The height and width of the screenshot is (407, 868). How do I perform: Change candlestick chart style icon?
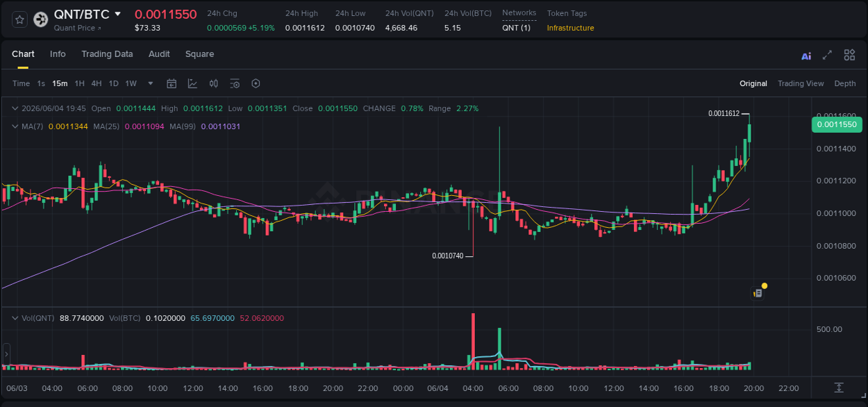214,83
